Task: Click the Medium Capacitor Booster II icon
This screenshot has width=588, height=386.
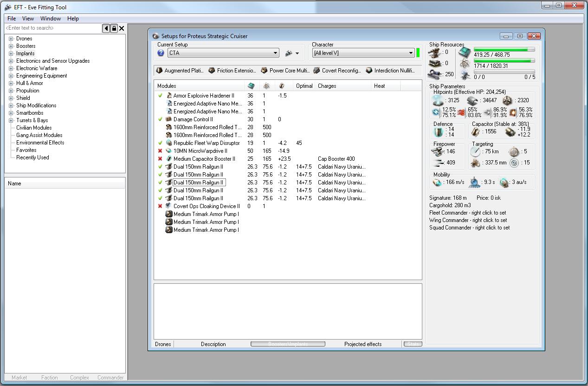Action: point(169,159)
